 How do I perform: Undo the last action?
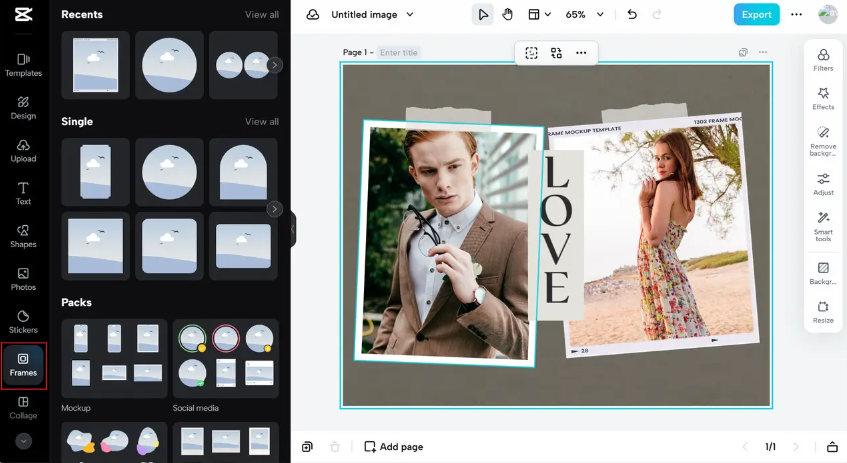(632, 15)
